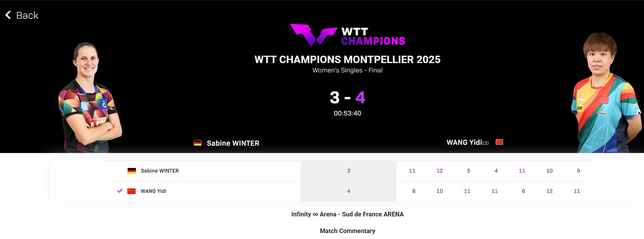Open the Match Commentary section

[x=347, y=231]
